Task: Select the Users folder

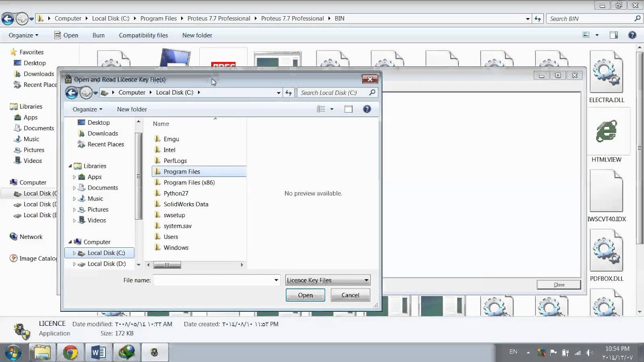Action: [x=171, y=237]
